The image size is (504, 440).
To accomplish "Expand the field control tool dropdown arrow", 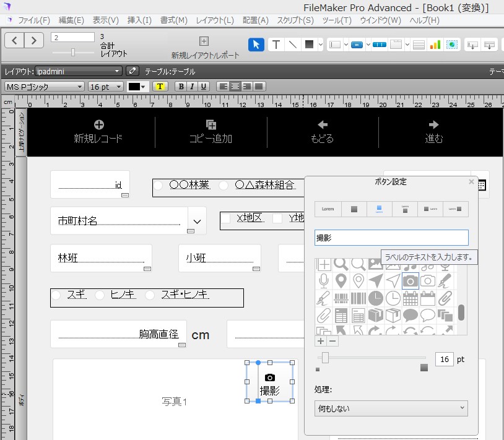I will click(346, 45).
